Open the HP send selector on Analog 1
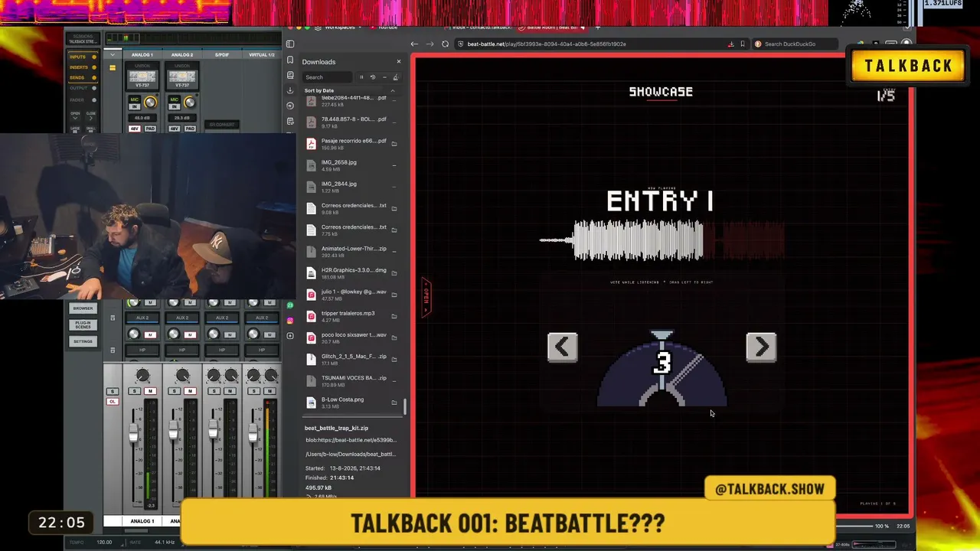The image size is (980, 551). click(142, 350)
